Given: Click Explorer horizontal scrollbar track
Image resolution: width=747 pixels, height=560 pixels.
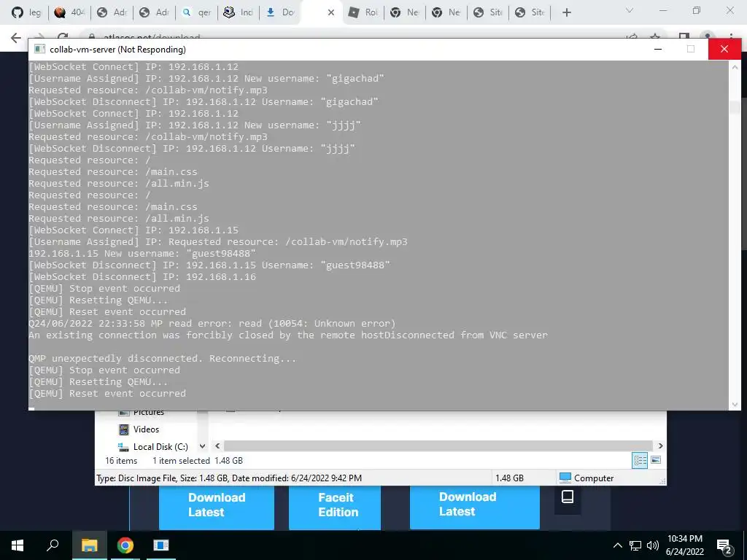Looking at the screenshot, I should point(438,446).
